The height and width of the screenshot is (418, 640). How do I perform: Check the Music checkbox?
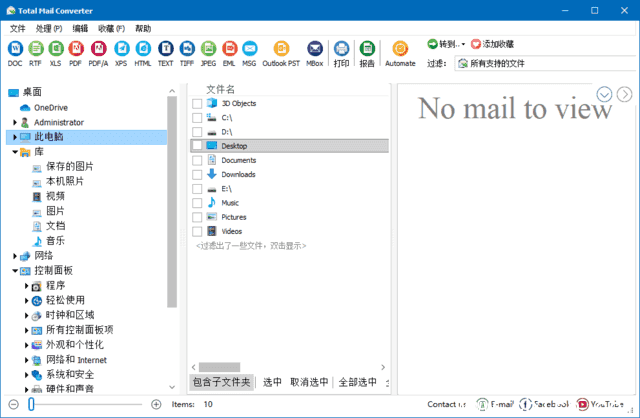point(197,203)
